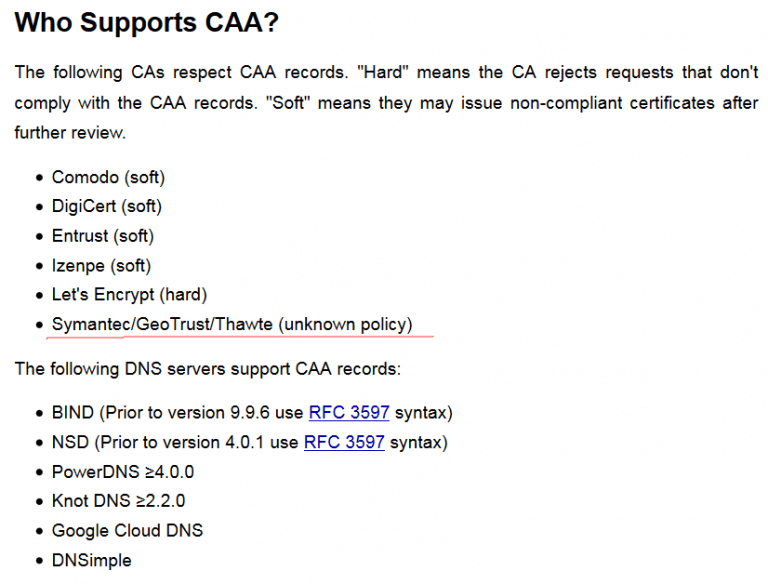The width and height of the screenshot is (768, 584).
Task: Click the Let's Encrypt (hard) entry
Action: (129, 294)
